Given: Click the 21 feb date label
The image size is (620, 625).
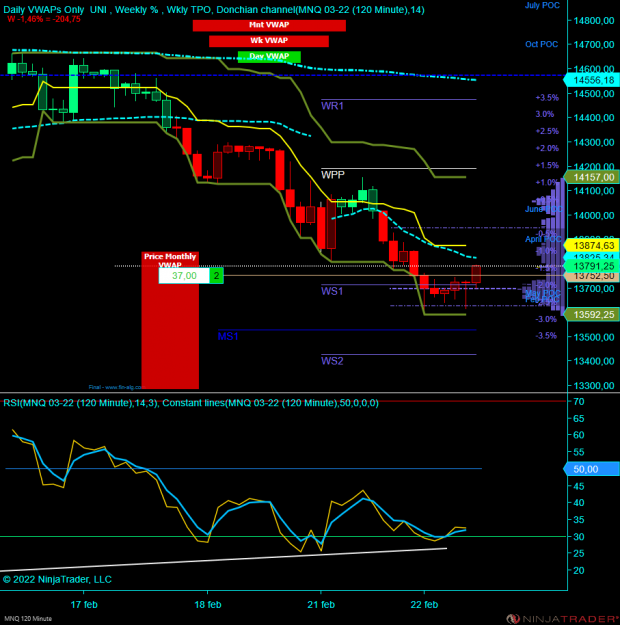Looking at the screenshot, I should coord(321,604).
